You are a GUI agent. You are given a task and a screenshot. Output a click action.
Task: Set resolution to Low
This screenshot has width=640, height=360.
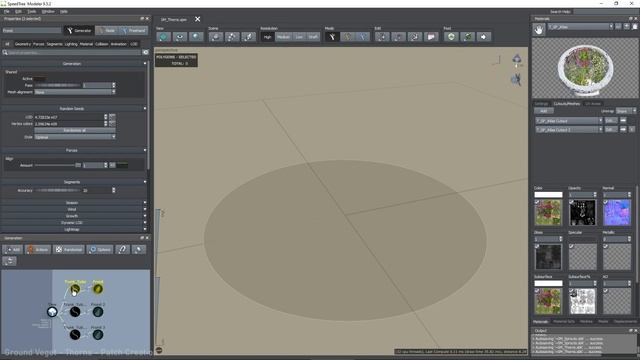pyautogui.click(x=299, y=37)
